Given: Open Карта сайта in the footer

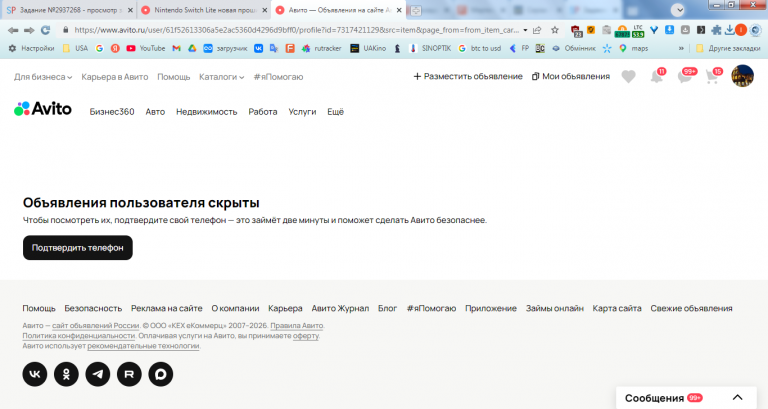Looking at the screenshot, I should click(617, 308).
